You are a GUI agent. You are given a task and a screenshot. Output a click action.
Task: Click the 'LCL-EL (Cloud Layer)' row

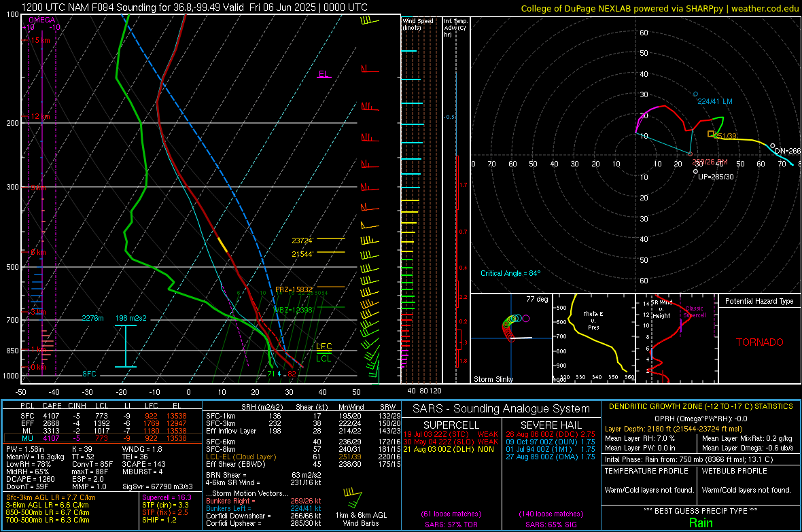(303, 457)
